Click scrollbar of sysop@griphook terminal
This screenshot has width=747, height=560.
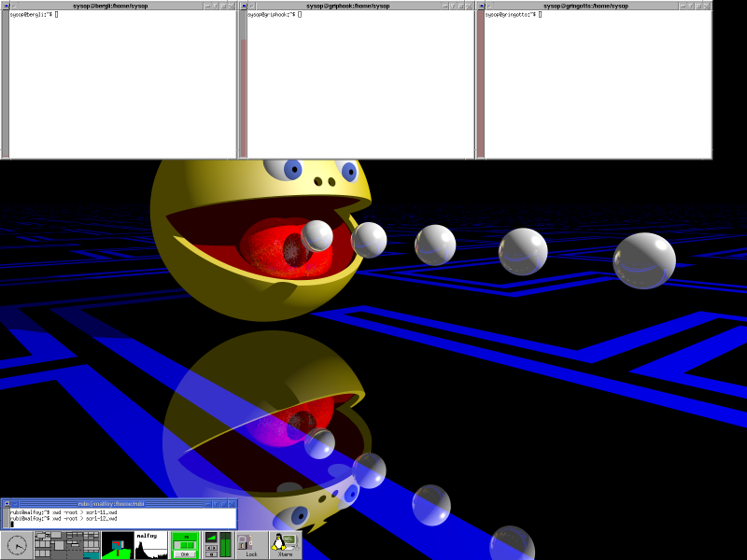point(244,84)
